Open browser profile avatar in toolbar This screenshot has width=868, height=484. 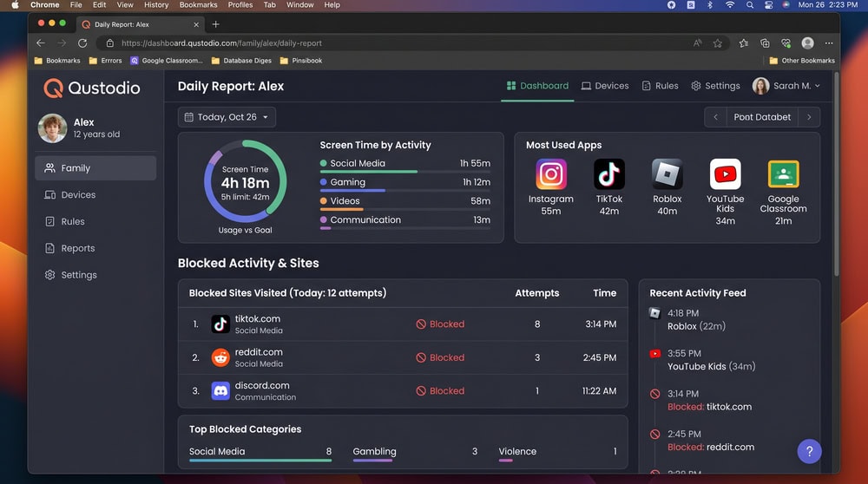807,43
